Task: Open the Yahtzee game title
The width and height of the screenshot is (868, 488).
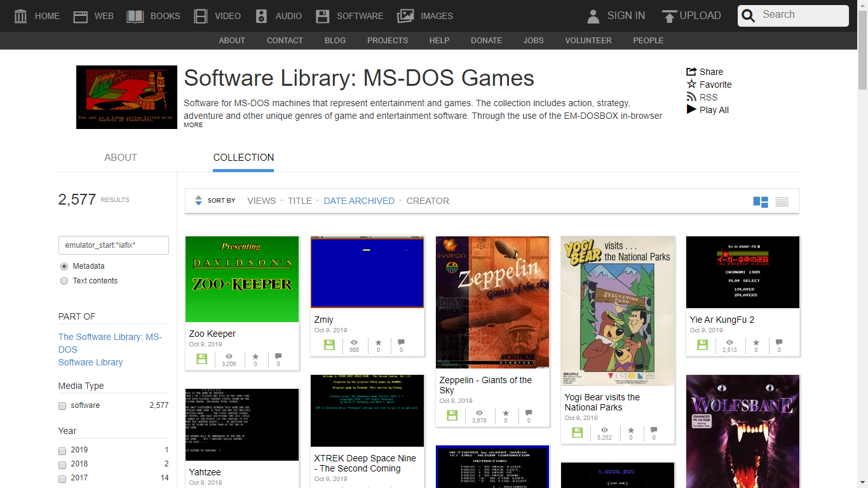Action: tap(205, 472)
